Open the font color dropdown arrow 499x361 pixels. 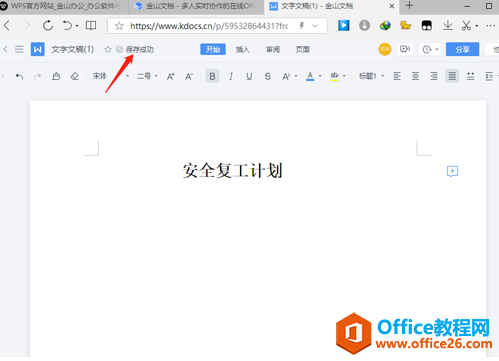(320, 76)
